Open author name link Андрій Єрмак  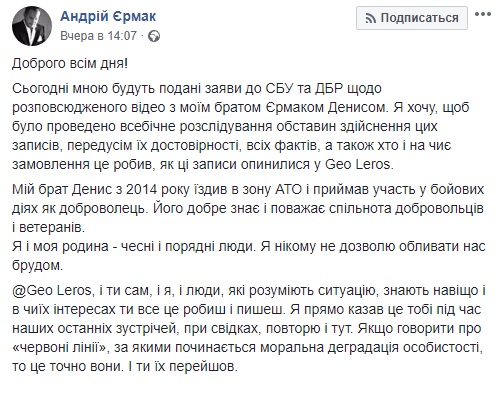coord(108,16)
